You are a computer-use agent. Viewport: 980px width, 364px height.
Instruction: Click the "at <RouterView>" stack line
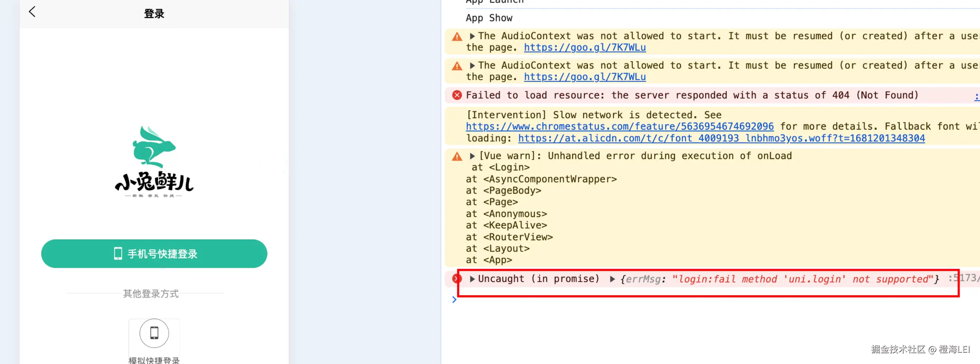[x=509, y=237]
